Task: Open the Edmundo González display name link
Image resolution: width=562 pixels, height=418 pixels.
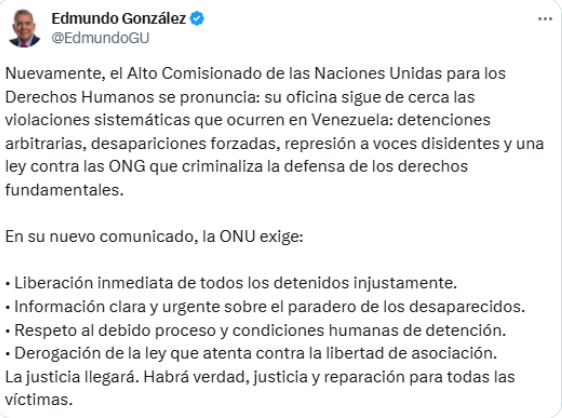Action: click(119, 18)
